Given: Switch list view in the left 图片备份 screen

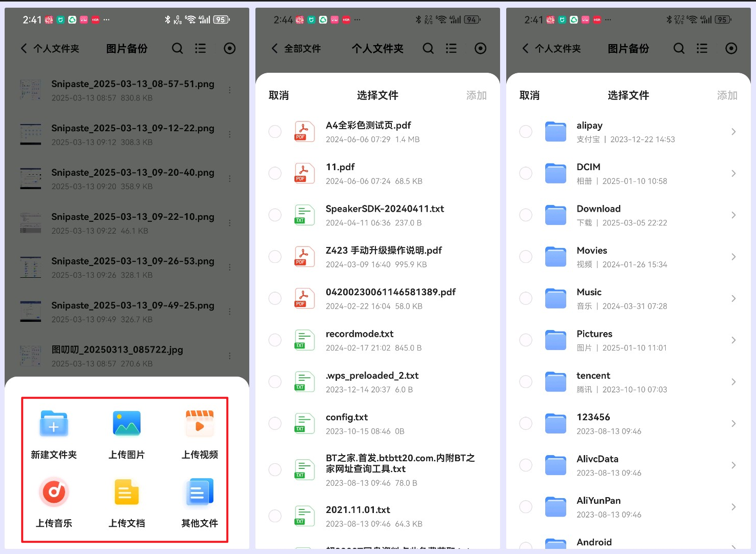Looking at the screenshot, I should click(201, 48).
